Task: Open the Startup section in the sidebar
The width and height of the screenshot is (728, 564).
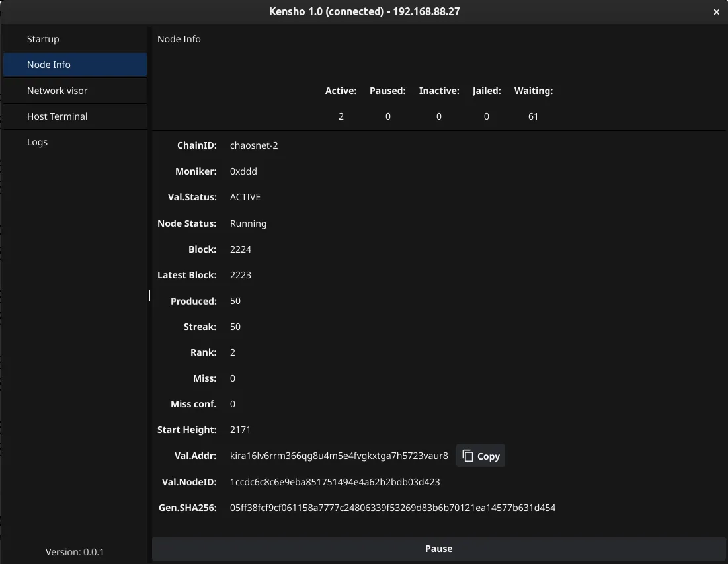Action: point(43,39)
